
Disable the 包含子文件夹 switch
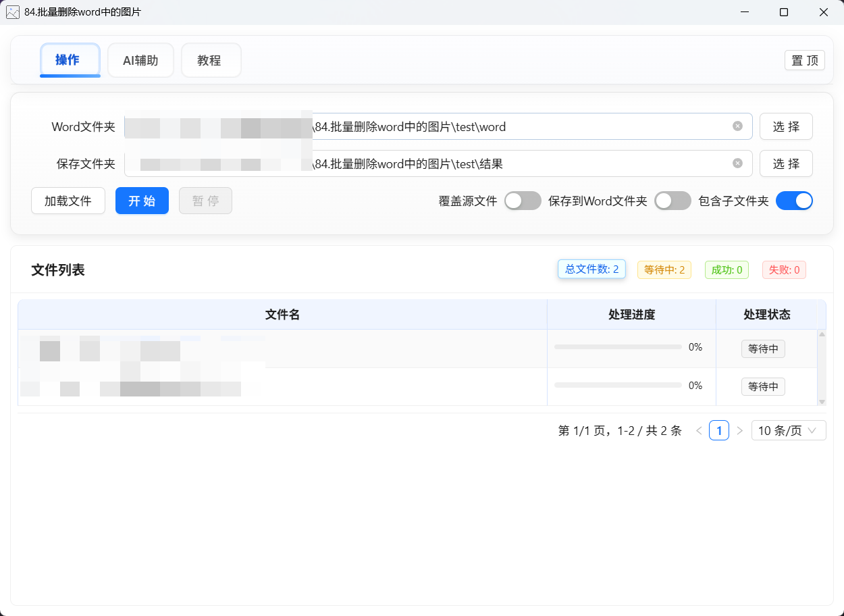pyautogui.click(x=794, y=201)
